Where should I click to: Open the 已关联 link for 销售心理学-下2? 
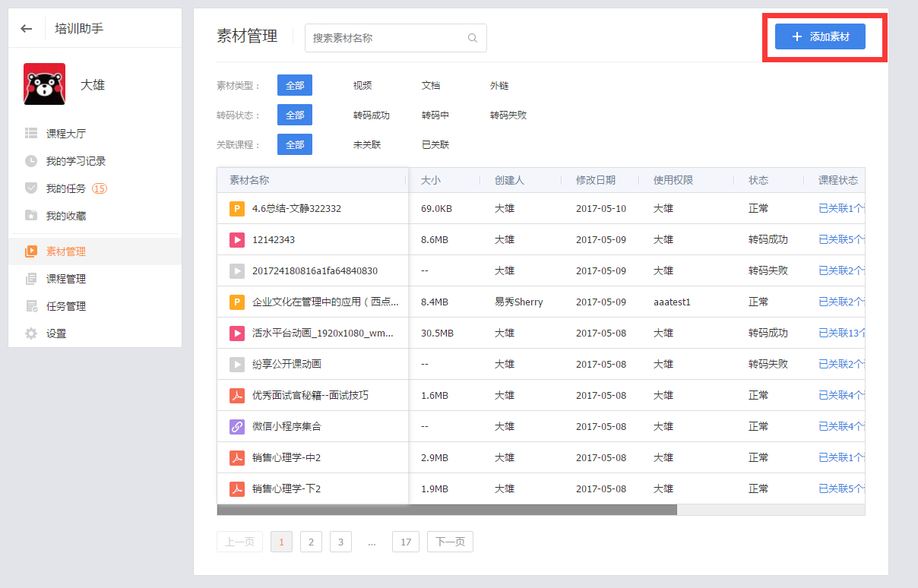(x=841, y=488)
